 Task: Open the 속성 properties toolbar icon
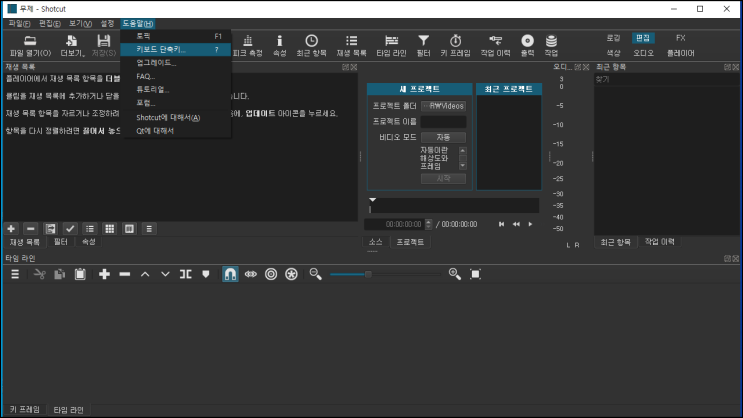coord(280,46)
